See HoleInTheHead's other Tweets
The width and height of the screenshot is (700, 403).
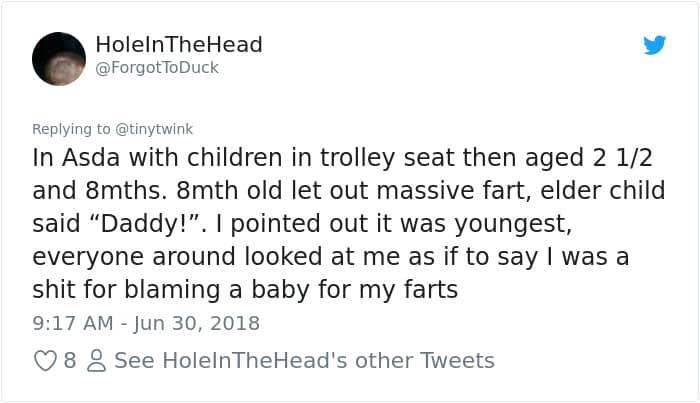coord(304,360)
